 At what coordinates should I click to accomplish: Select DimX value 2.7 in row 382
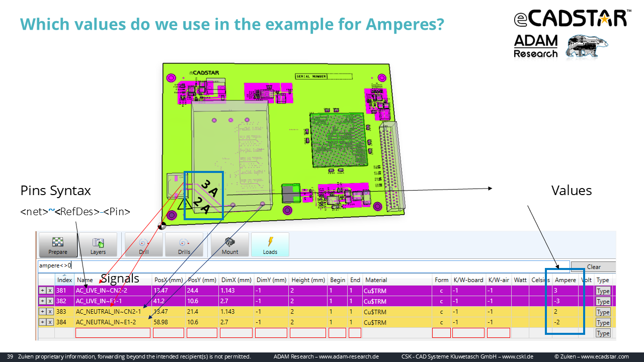pyautogui.click(x=236, y=301)
